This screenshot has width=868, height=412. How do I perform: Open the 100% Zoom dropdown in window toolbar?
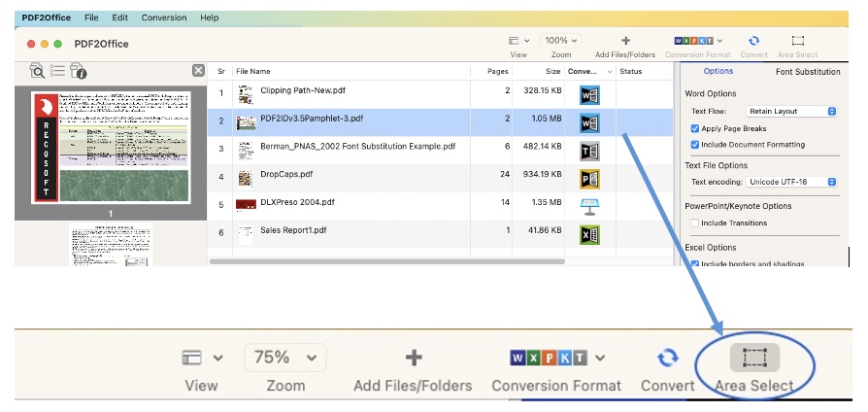click(x=561, y=41)
